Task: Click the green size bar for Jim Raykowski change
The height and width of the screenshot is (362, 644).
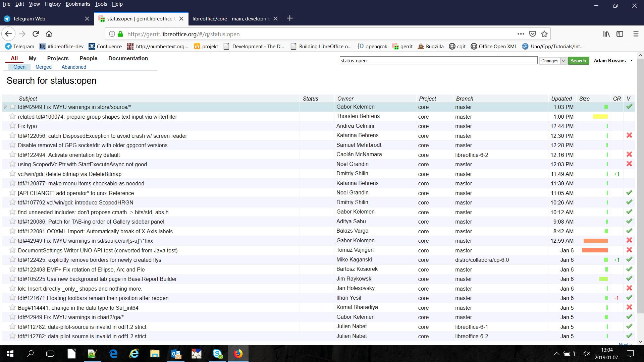Action: (603, 279)
